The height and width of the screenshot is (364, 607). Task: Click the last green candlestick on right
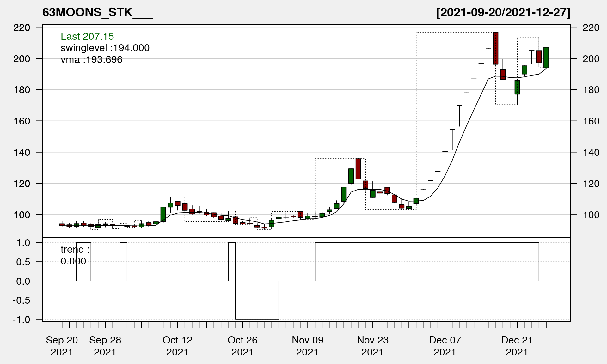tap(546, 58)
